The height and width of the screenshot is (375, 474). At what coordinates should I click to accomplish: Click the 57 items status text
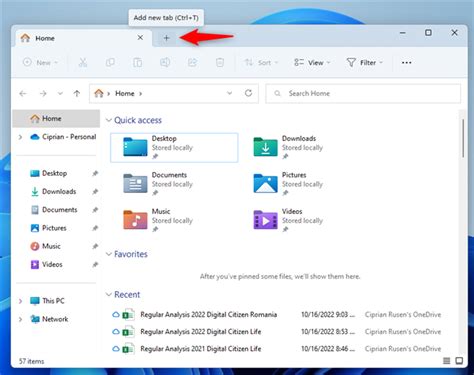(x=31, y=361)
